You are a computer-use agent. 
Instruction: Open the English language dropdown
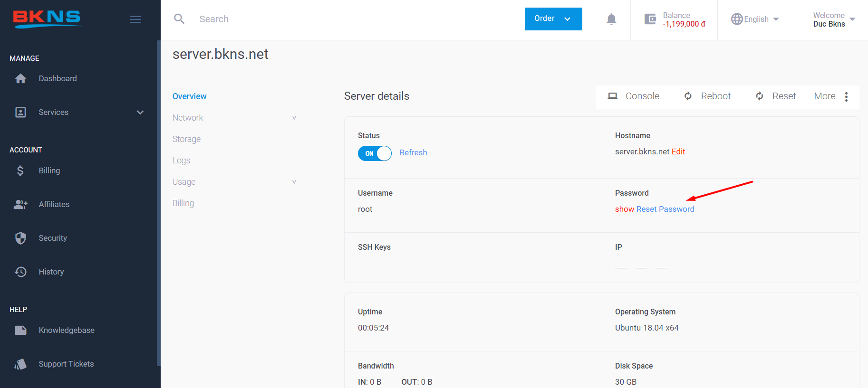coord(755,19)
